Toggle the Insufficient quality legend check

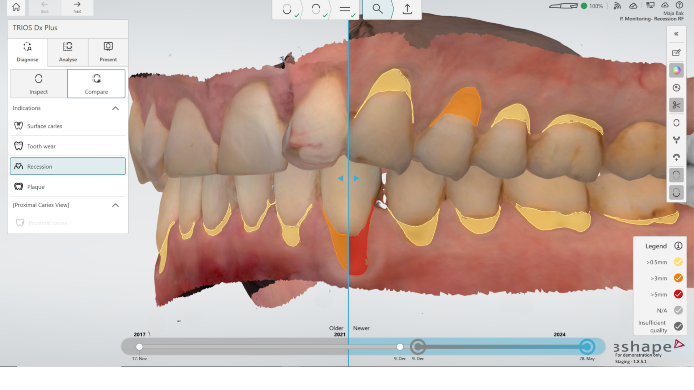tap(678, 326)
